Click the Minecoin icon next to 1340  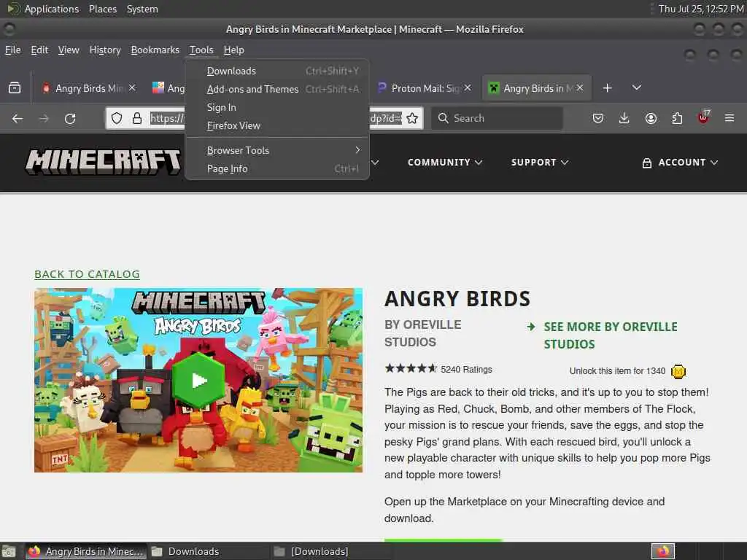pyautogui.click(x=678, y=371)
